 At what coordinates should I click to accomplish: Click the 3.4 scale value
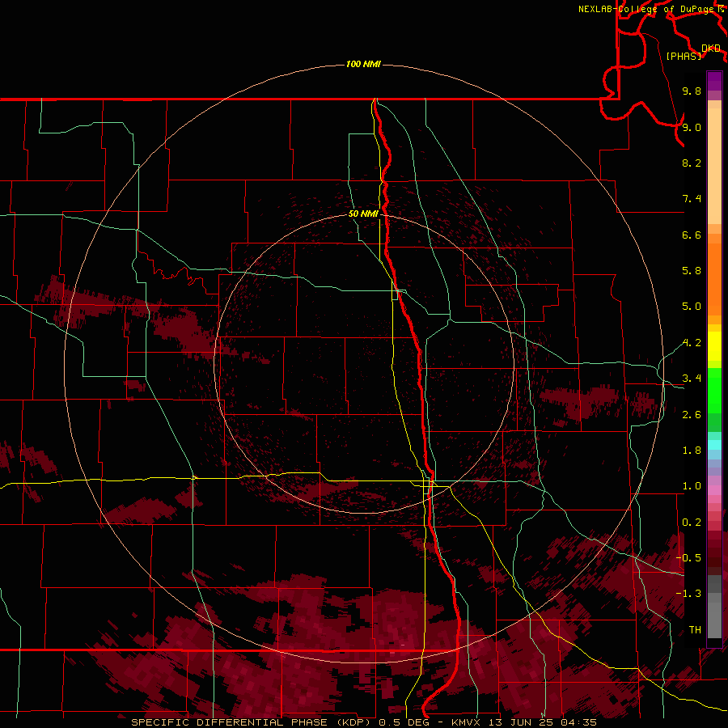click(x=692, y=379)
